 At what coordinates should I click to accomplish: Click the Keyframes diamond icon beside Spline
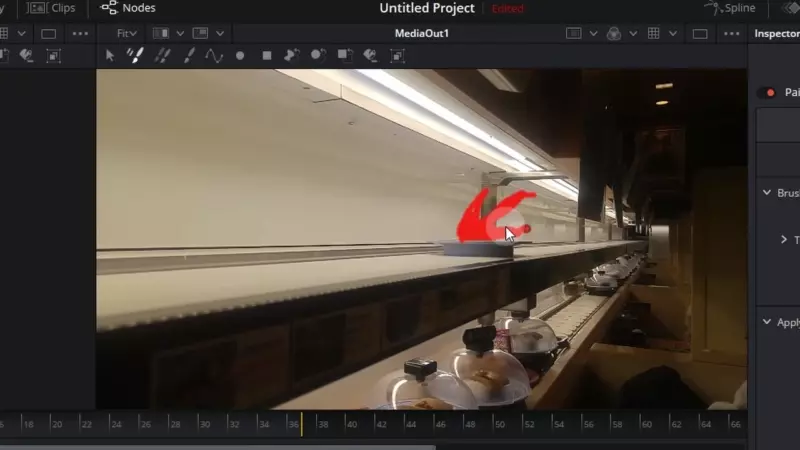click(791, 8)
